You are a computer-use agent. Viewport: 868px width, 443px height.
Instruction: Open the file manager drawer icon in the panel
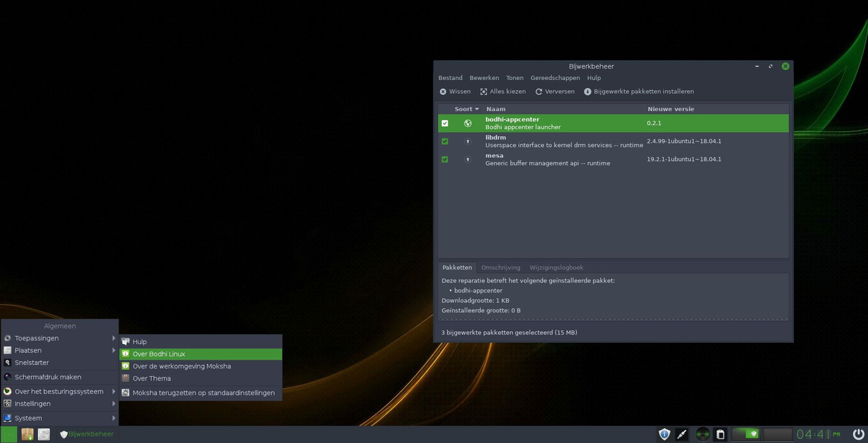click(44, 434)
